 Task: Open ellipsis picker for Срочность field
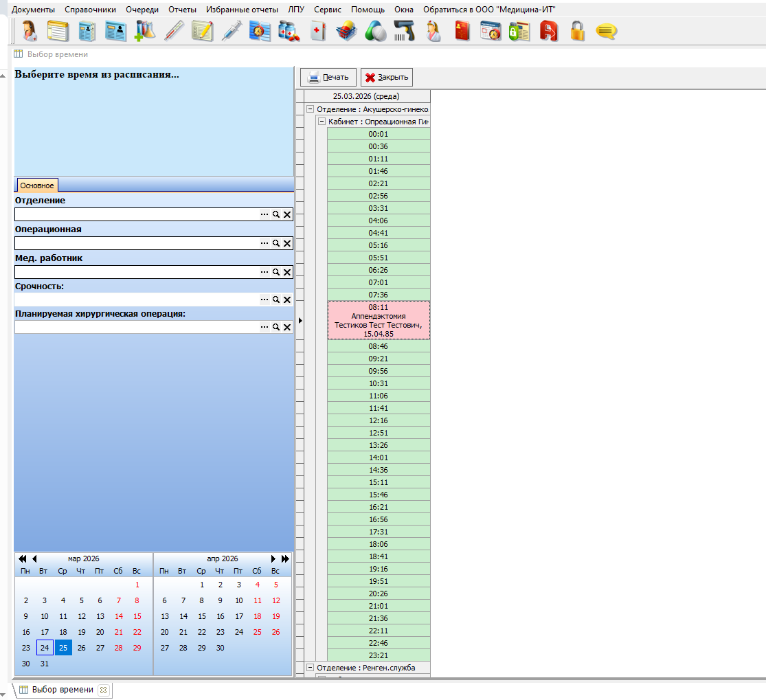[x=264, y=300]
